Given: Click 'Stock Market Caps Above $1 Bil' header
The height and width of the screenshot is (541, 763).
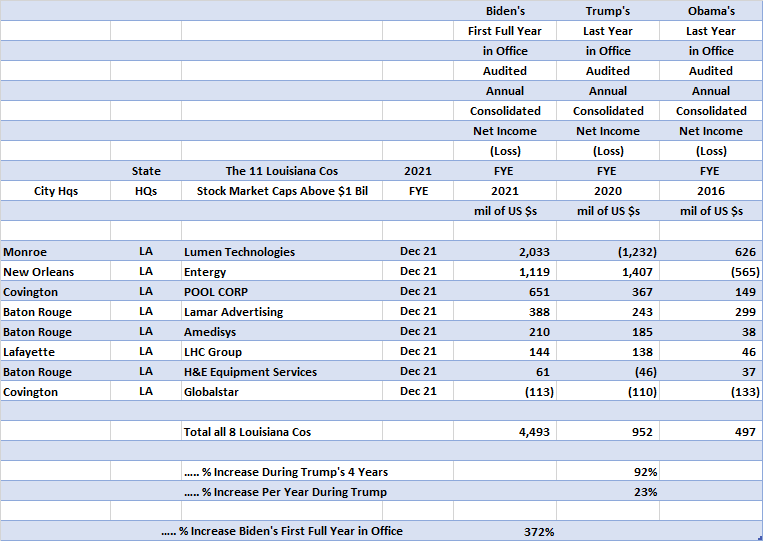Looking at the screenshot, I should 282,191.
